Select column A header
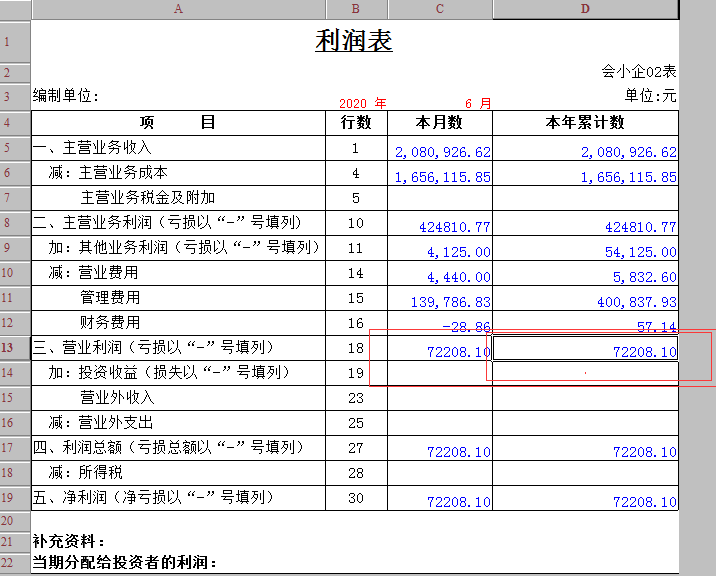This screenshot has width=716, height=576. 178,9
